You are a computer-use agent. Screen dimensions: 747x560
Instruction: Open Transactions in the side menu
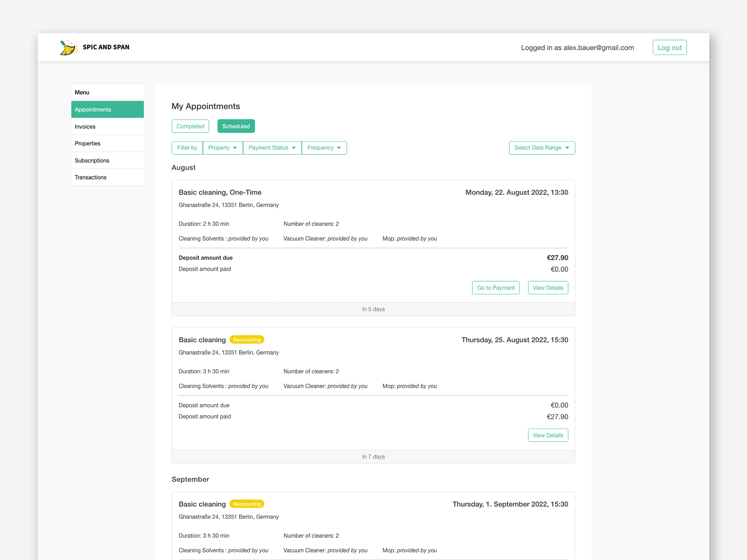[x=91, y=177]
